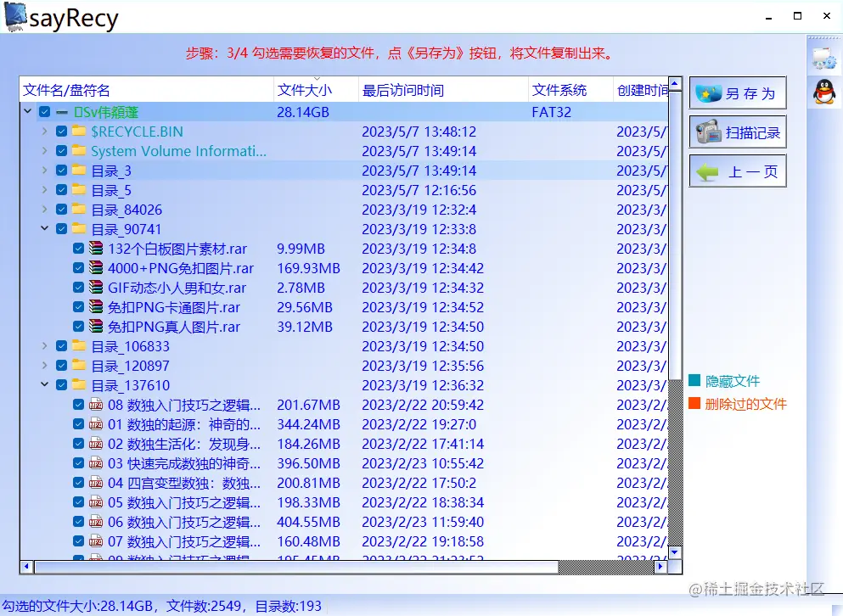Click the $RECYCLE.BIN folder icon

[79, 132]
